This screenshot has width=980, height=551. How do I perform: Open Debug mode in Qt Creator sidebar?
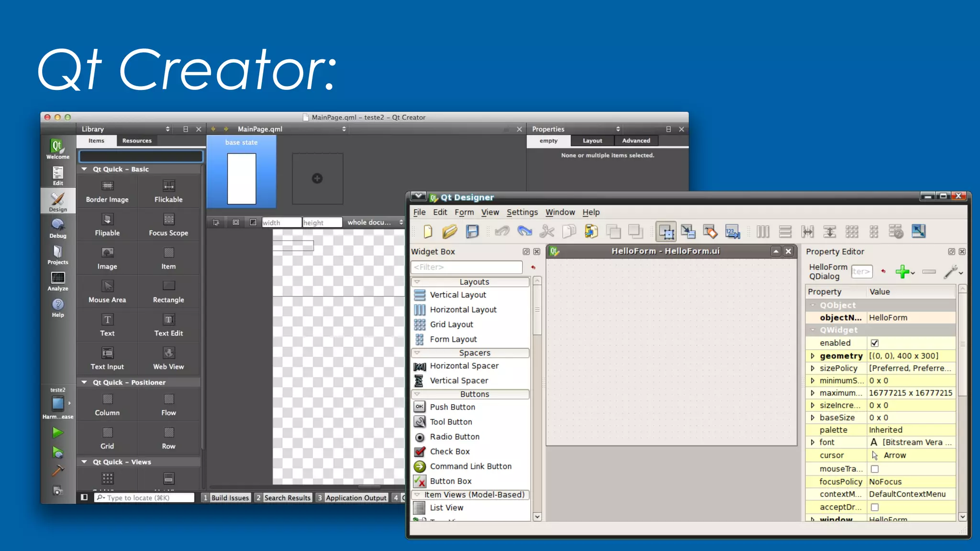58,228
